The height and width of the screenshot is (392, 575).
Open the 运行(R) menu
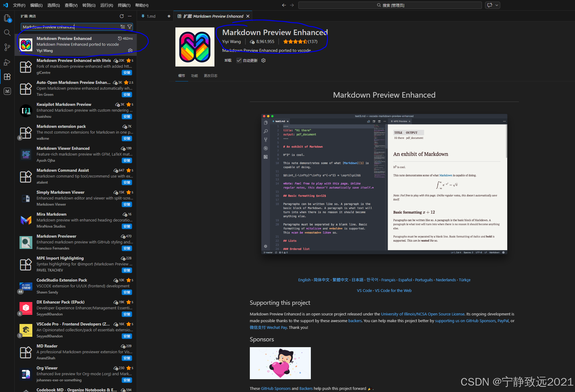pyautogui.click(x=106, y=5)
